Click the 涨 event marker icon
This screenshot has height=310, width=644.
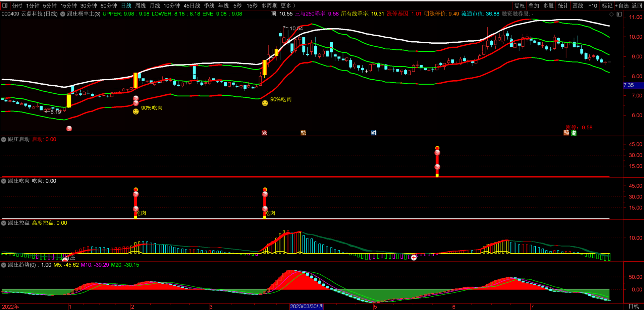click(264, 133)
